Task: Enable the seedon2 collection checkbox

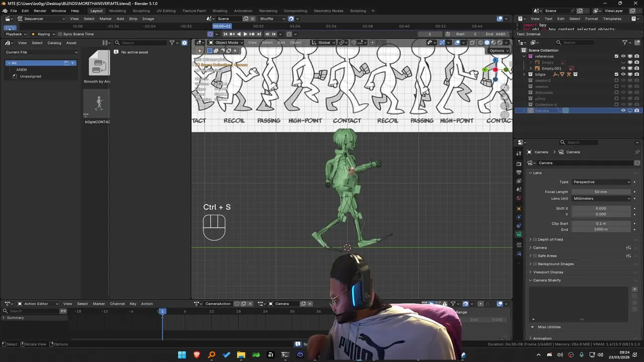Action: pos(616,80)
